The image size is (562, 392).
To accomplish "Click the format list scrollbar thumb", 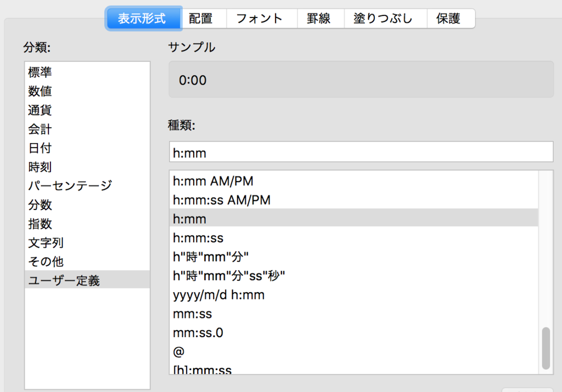I will [546, 348].
